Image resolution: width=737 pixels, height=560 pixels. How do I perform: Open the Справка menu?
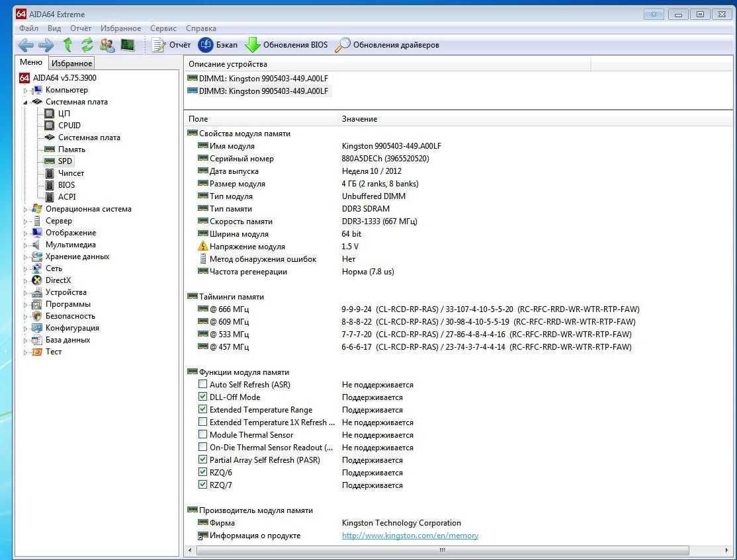pos(200,28)
